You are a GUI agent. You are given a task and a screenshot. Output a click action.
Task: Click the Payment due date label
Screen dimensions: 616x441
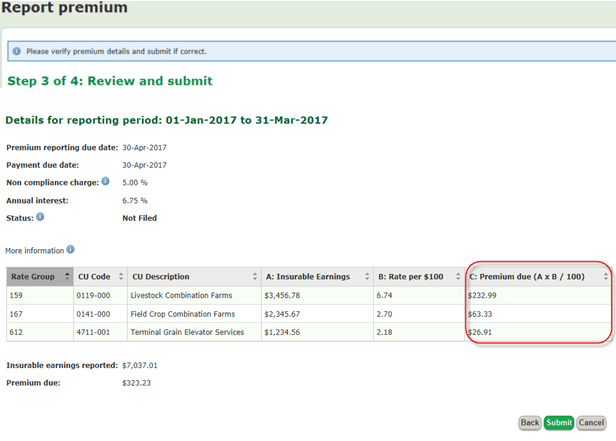[x=42, y=165]
